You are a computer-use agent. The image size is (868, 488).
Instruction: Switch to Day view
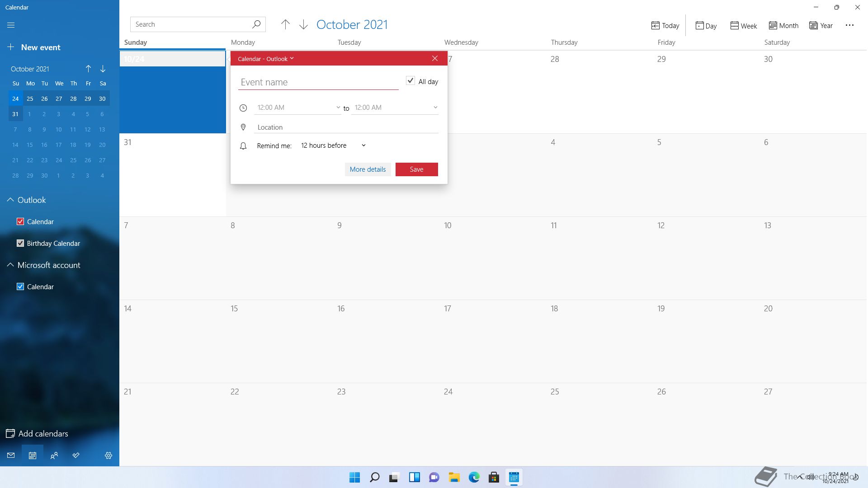(x=706, y=25)
